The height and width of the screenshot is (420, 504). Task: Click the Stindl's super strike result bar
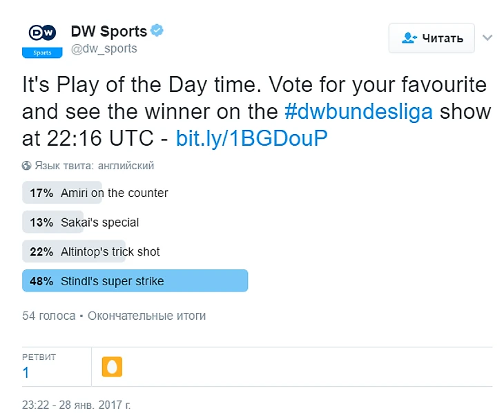[135, 281]
